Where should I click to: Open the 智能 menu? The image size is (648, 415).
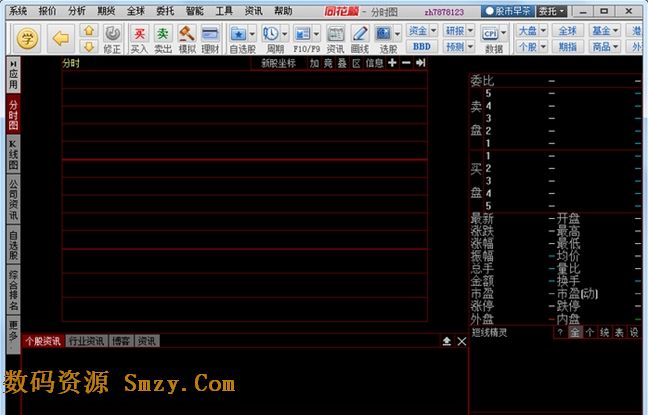point(195,11)
